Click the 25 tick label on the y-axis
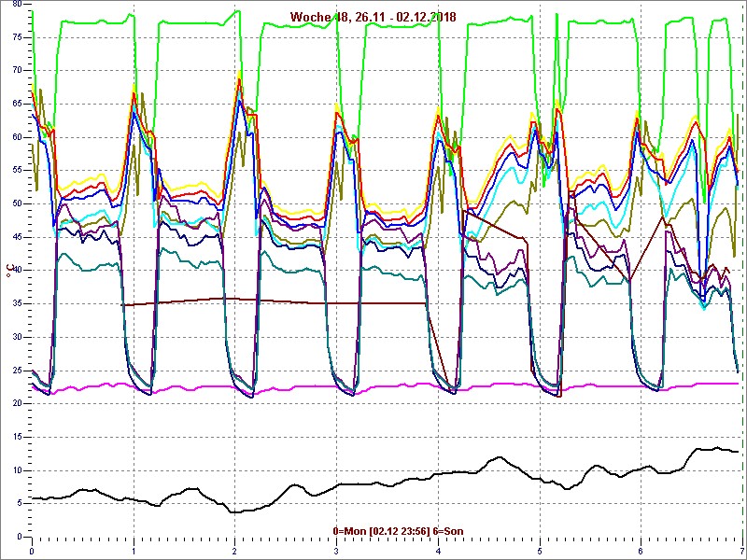The image size is (747, 560). pyautogui.click(x=15, y=371)
